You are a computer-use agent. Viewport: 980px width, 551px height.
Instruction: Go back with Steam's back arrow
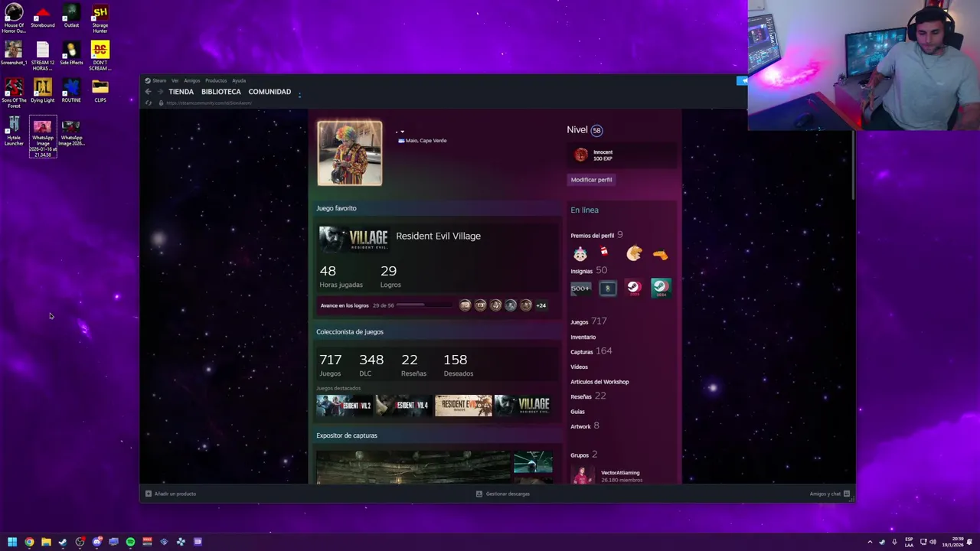click(x=149, y=92)
